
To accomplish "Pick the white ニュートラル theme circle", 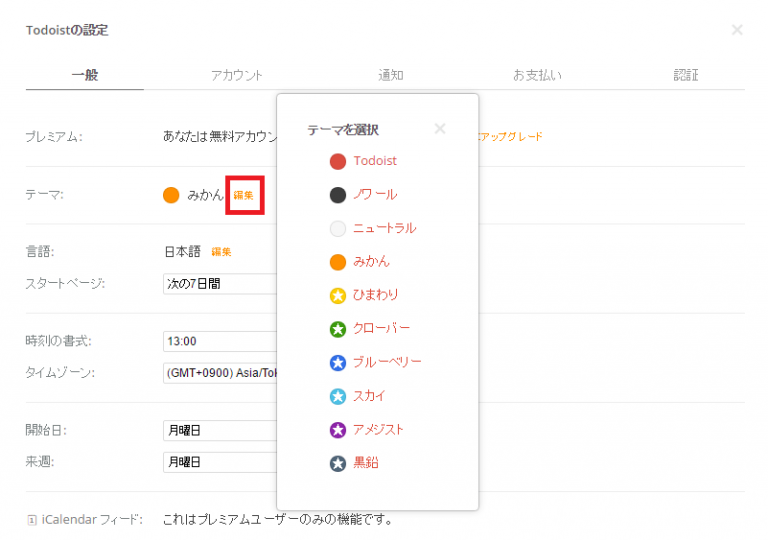I will coord(338,228).
